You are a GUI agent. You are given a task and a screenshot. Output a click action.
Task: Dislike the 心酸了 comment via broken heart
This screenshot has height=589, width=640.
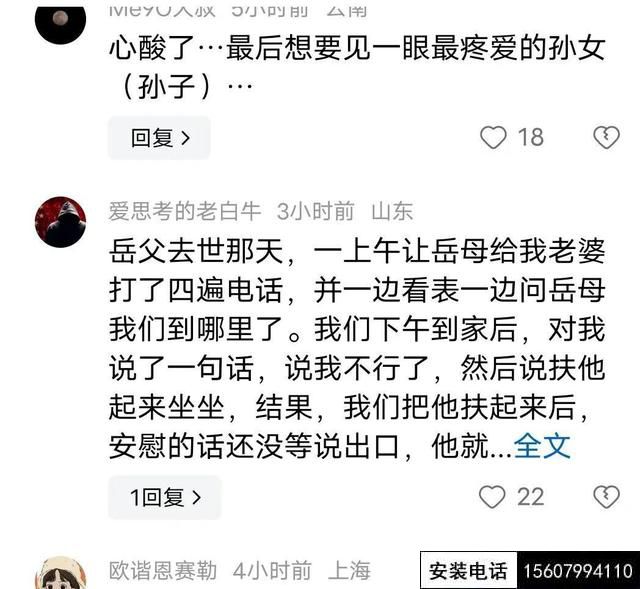pyautogui.click(x=606, y=137)
